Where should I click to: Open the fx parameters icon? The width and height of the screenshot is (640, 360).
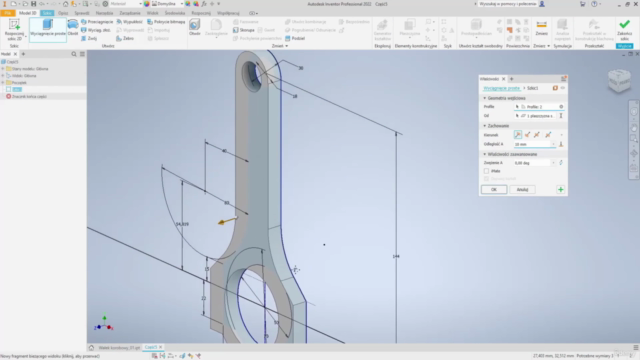[x=204, y=4]
